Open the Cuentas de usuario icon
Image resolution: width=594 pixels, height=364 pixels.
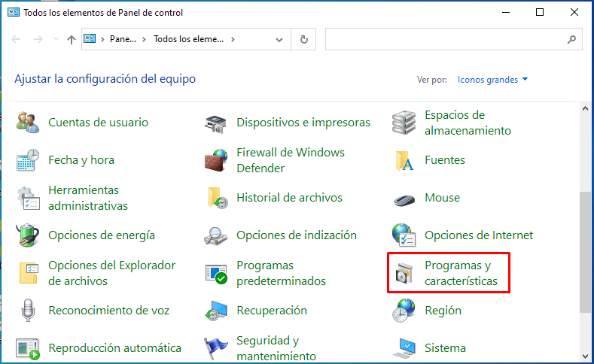[x=28, y=123]
